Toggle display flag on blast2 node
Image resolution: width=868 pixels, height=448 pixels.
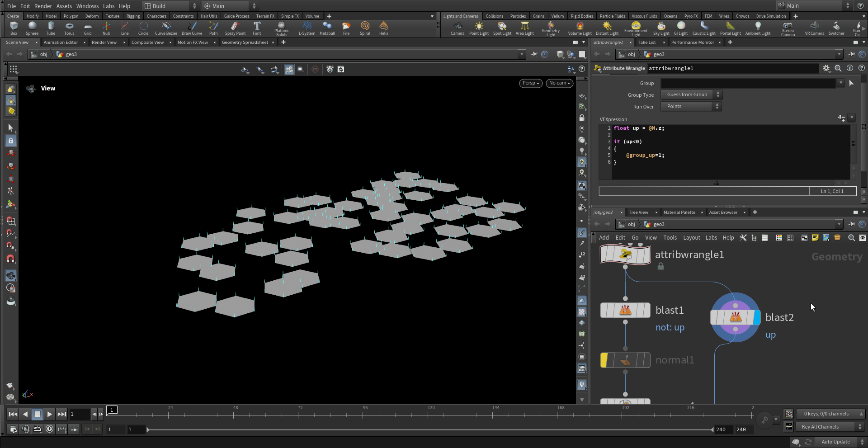point(757,317)
